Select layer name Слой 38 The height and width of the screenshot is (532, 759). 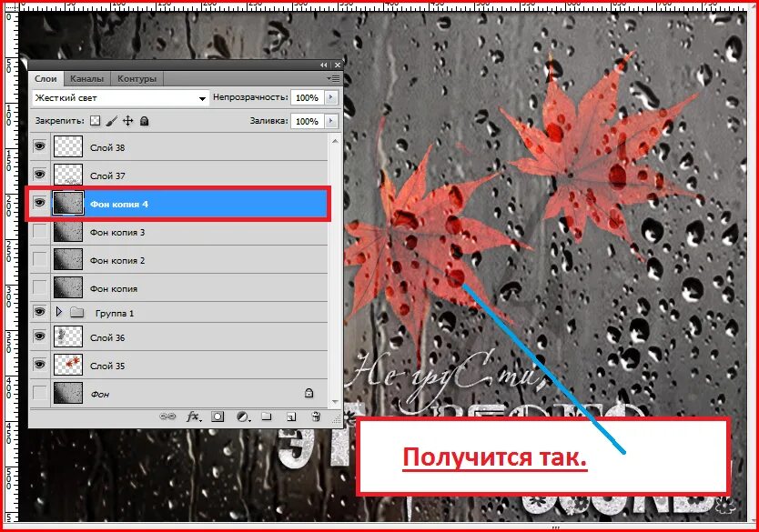coord(107,148)
